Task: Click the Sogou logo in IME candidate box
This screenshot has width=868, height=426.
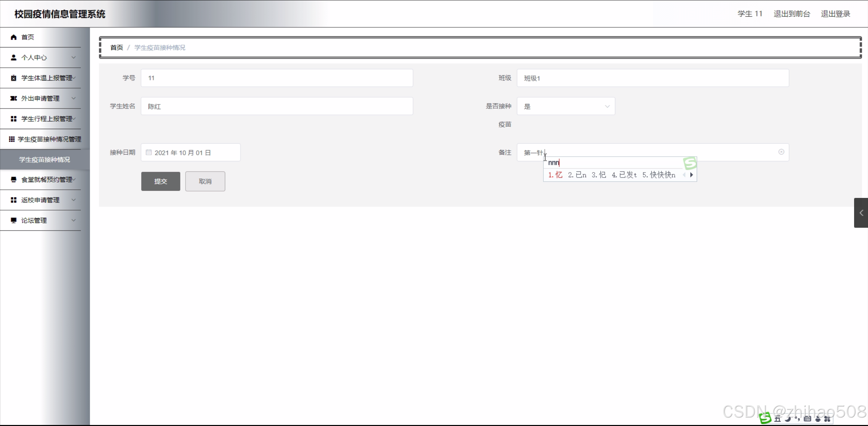Action: (x=690, y=163)
